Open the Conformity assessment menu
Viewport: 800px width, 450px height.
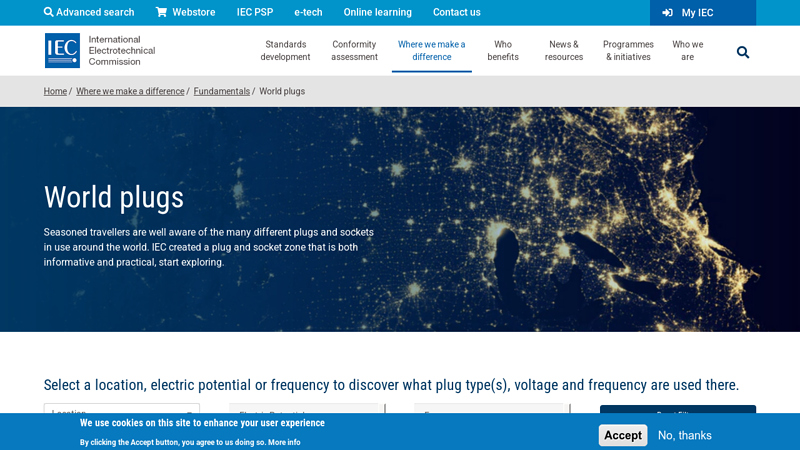(354, 51)
